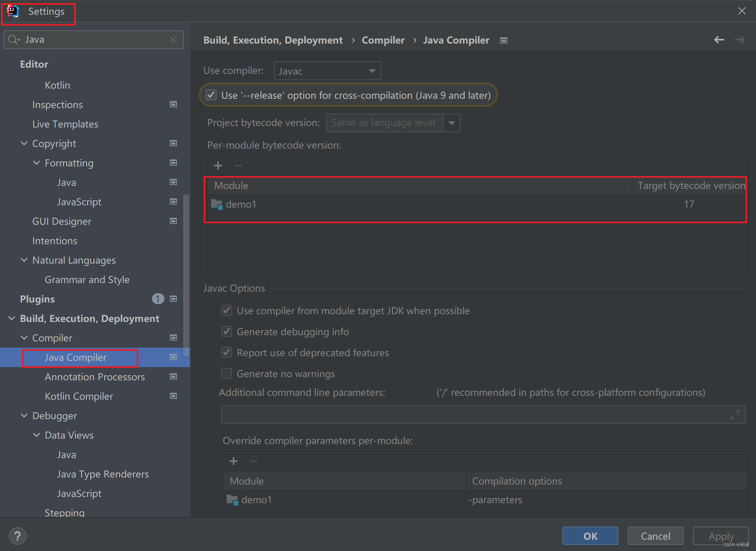
Task: Click the help question mark icon
Action: pyautogui.click(x=17, y=536)
